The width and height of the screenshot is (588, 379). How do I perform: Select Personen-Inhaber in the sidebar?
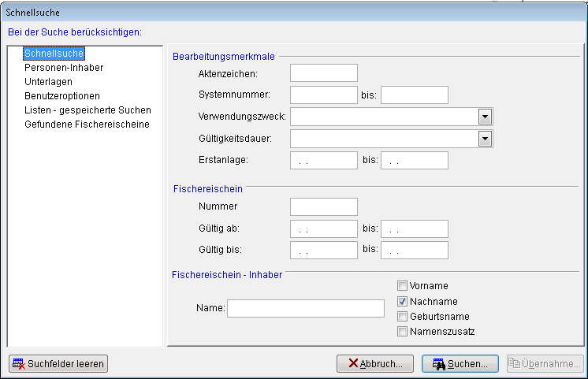pos(64,68)
